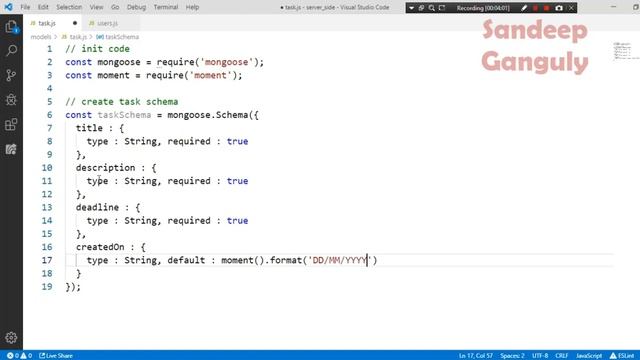Viewport: 640px width, 360px height.
Task: Open the Edit menu
Action: click(x=43, y=7)
